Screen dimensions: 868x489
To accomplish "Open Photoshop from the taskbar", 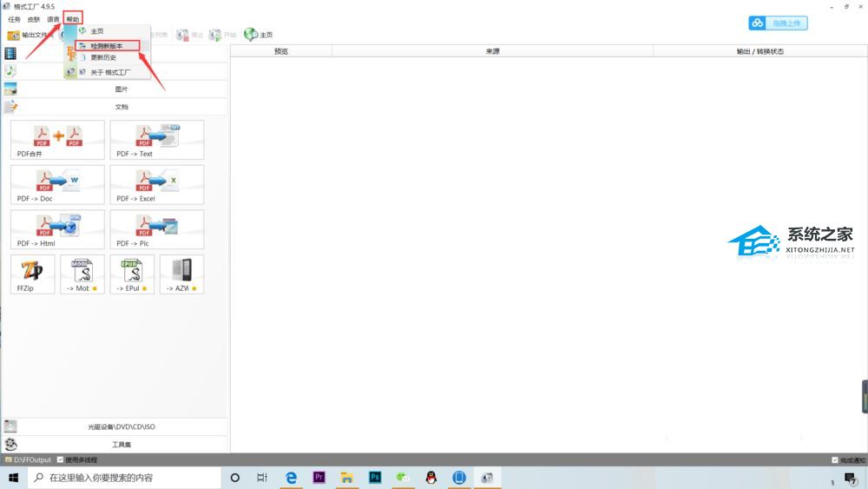I will (x=375, y=478).
